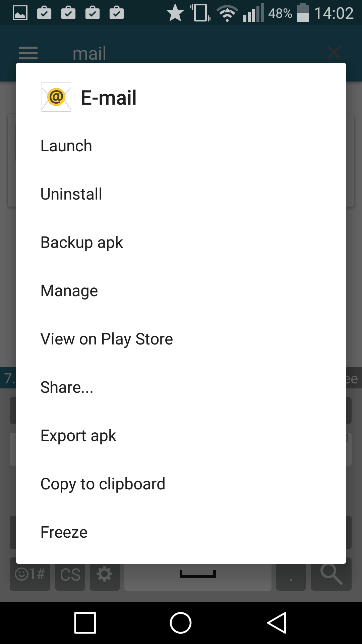Clear search with the X icon

(334, 53)
